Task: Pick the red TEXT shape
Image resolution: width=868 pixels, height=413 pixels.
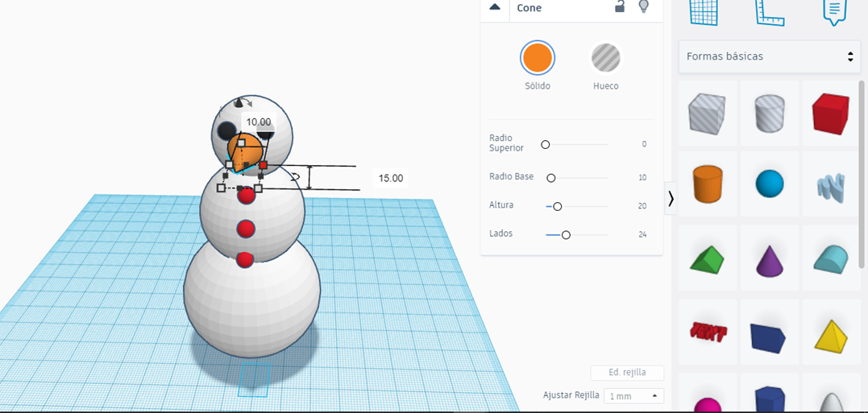Action: click(708, 331)
